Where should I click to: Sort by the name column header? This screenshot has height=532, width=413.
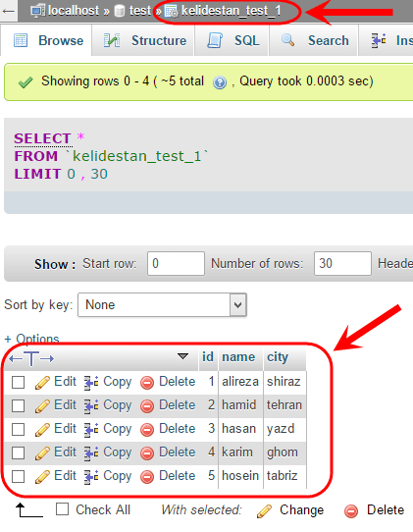tap(238, 357)
